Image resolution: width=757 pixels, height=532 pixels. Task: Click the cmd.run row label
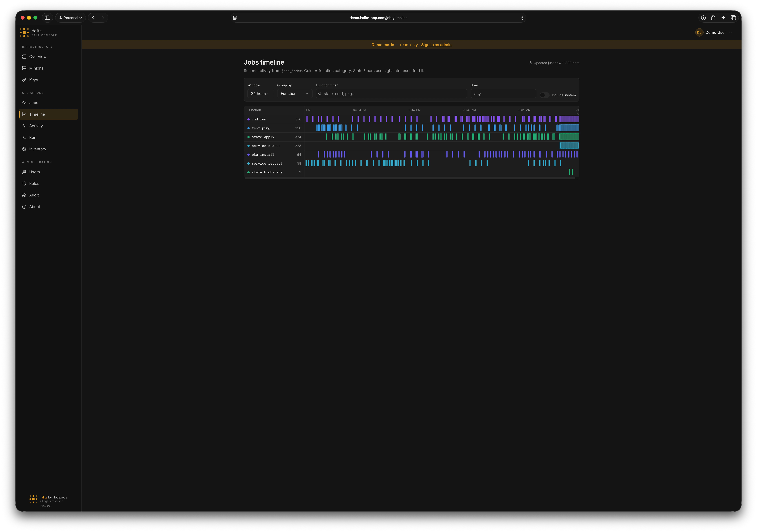pos(259,119)
